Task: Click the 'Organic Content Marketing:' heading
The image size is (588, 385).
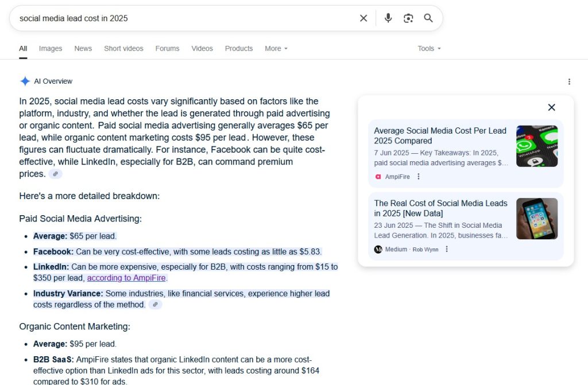Action: coord(75,326)
